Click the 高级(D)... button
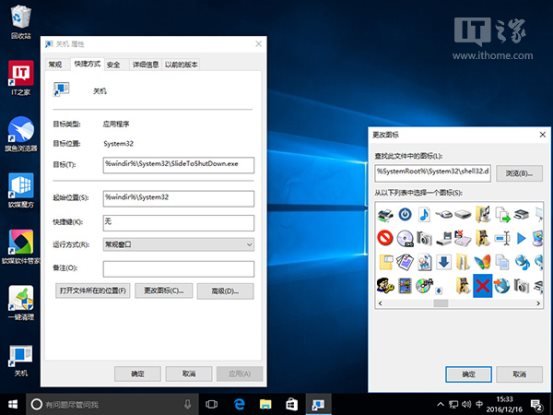553x415 pixels. point(225,291)
